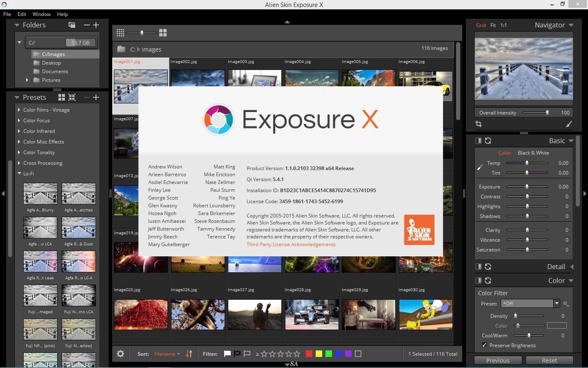Switch Navigator to Fit view
This screenshot has height=368, width=588.
point(493,25)
